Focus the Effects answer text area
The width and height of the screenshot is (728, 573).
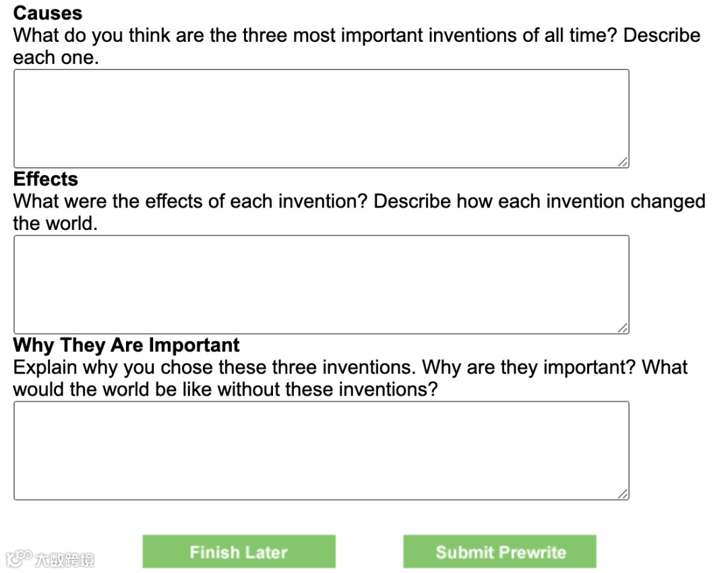pos(321,284)
